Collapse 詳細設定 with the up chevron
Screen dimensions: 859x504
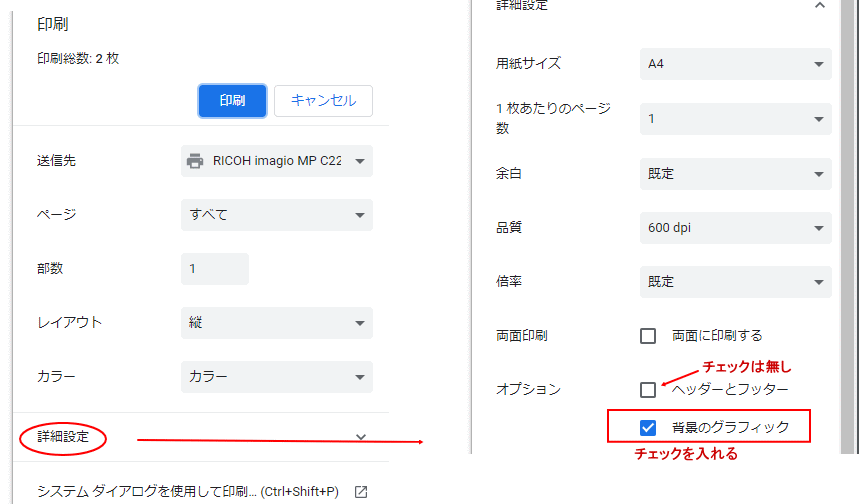[x=820, y=6]
